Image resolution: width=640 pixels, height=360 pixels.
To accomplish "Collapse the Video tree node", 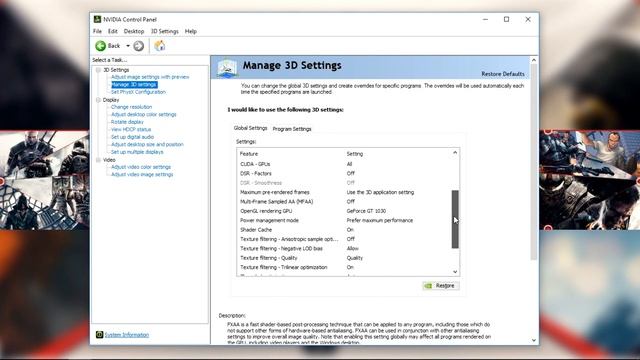I will (x=98, y=160).
